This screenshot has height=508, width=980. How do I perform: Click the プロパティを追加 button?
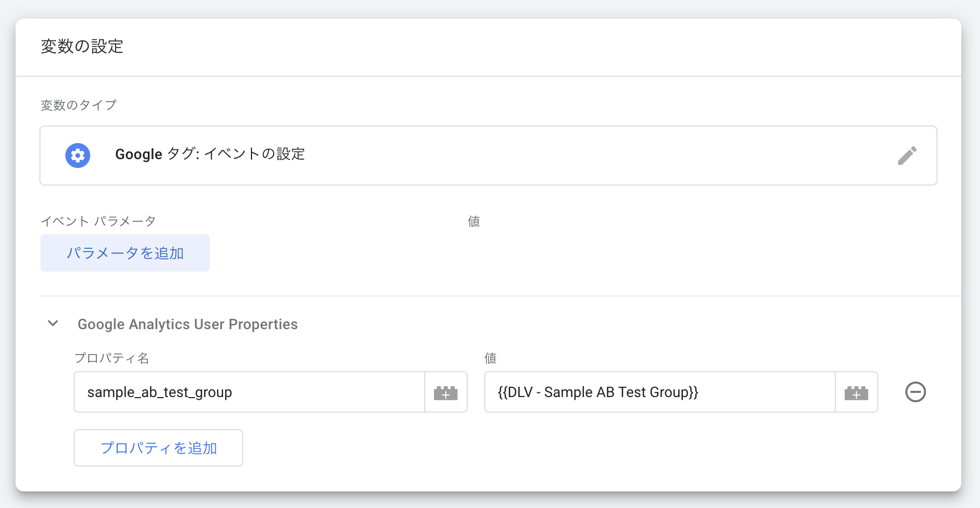click(x=158, y=448)
